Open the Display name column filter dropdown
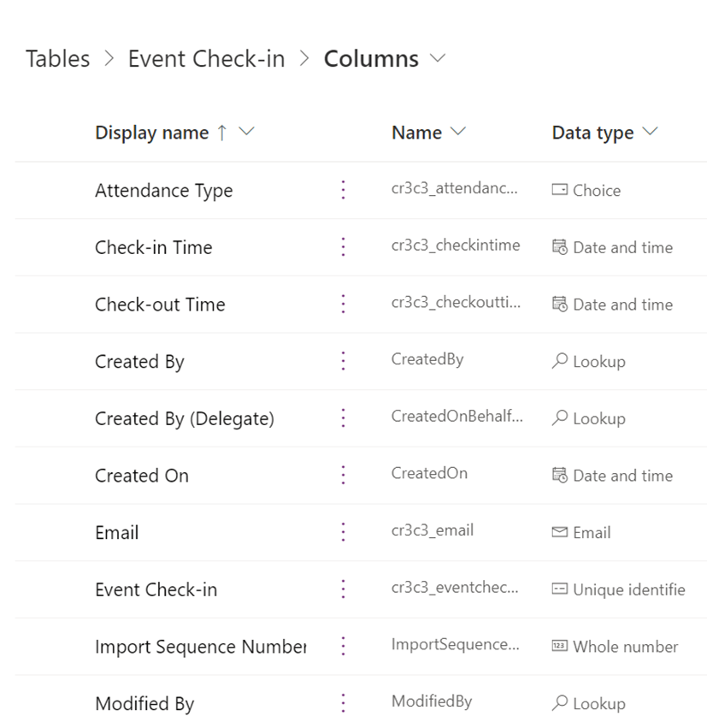Image resolution: width=707 pixels, height=728 pixels. (246, 133)
